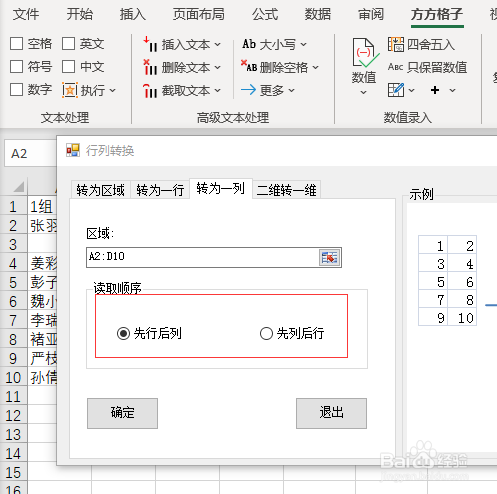Open the 开始 ribbon tab
Screen dimensions: 497x494
pyautogui.click(x=79, y=14)
